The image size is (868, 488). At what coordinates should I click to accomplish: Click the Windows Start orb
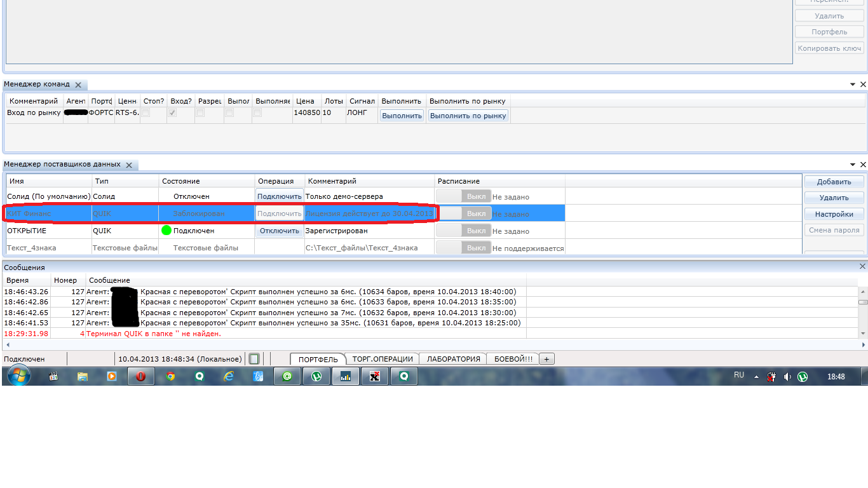coord(18,376)
